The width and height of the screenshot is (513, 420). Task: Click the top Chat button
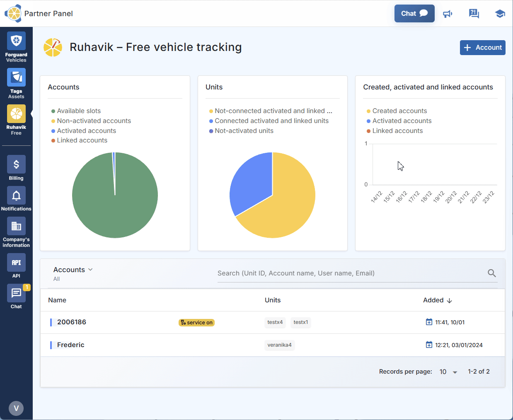pyautogui.click(x=414, y=14)
